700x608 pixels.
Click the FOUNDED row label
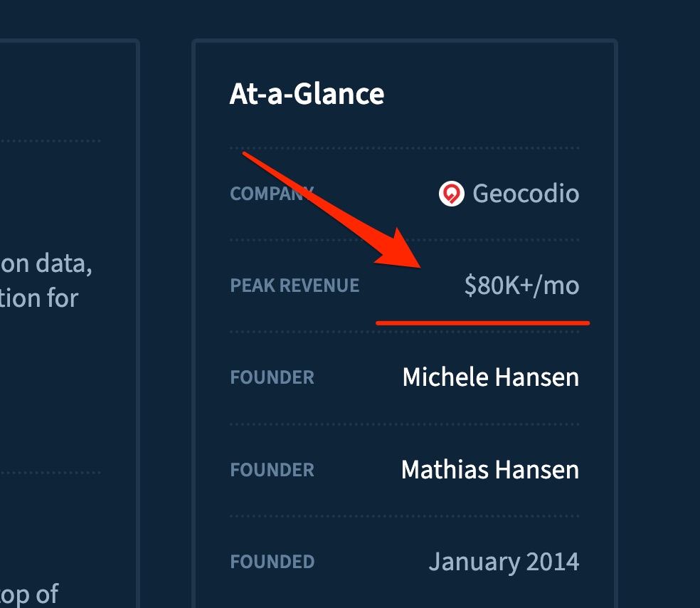pyautogui.click(x=272, y=562)
